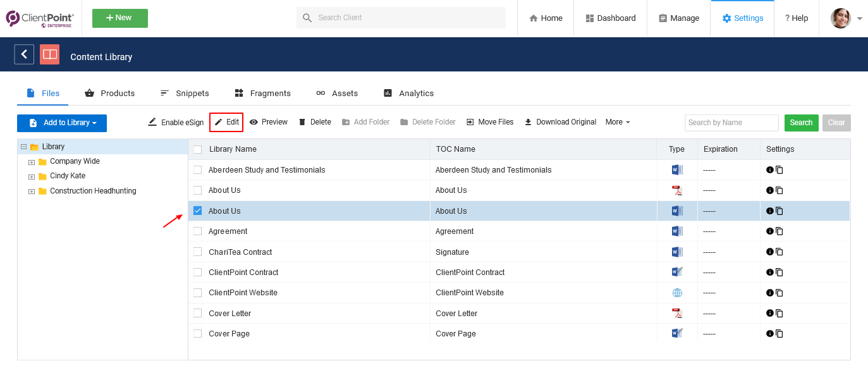Go to Home in top navigation
This screenshot has width=868, height=368.
(546, 18)
